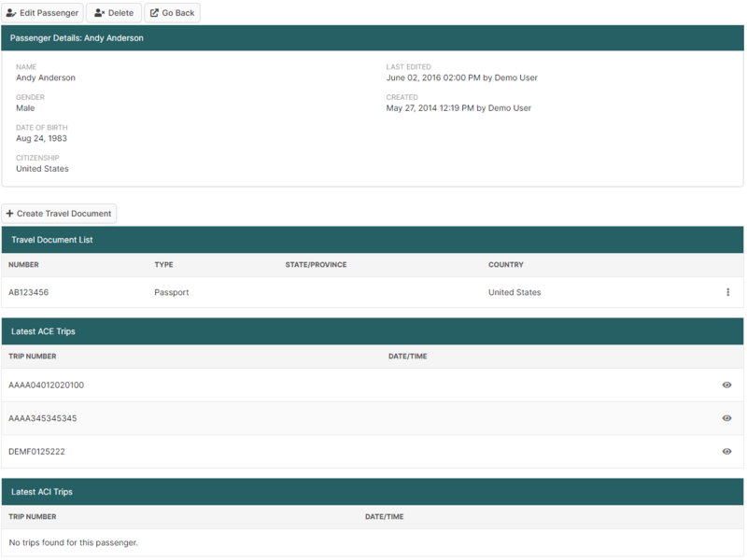Image resolution: width=747 pixels, height=560 pixels.
Task: Click the Create Travel Document button
Action: (60, 214)
